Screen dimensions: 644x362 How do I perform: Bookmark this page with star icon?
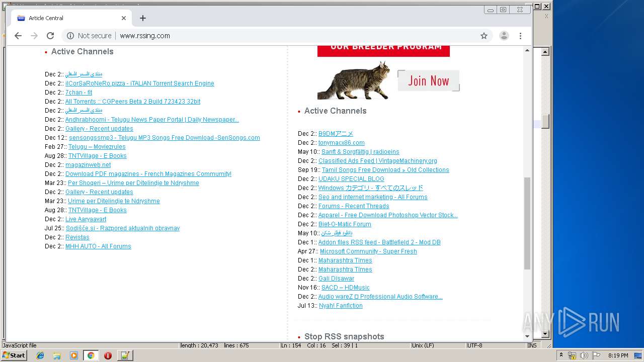coord(484,36)
